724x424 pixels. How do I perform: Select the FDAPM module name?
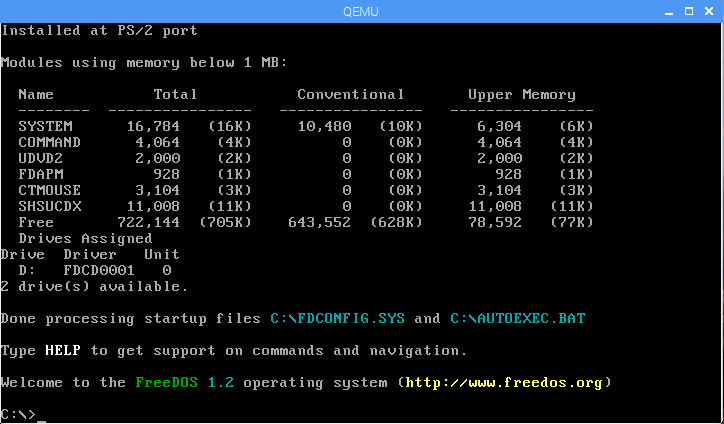tap(41, 175)
